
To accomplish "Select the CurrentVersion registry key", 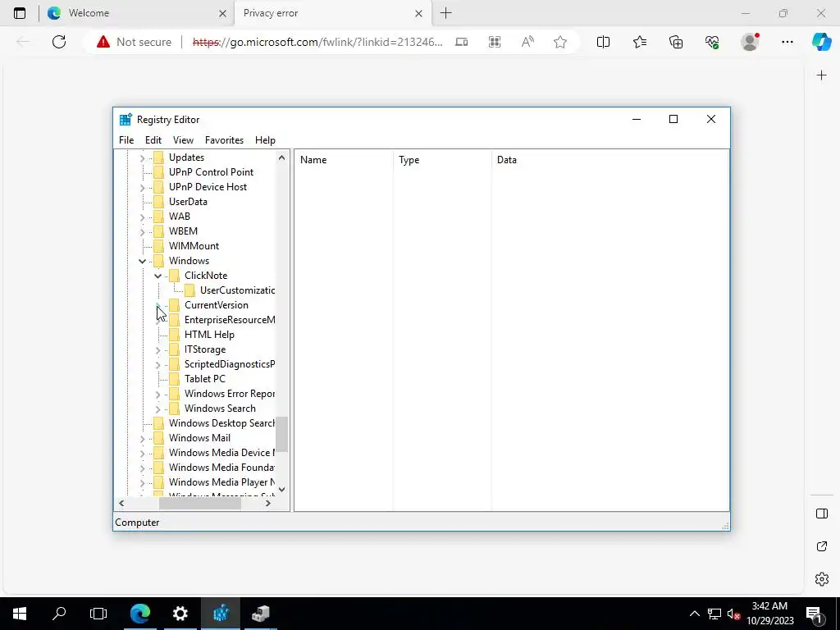I will click(x=217, y=305).
